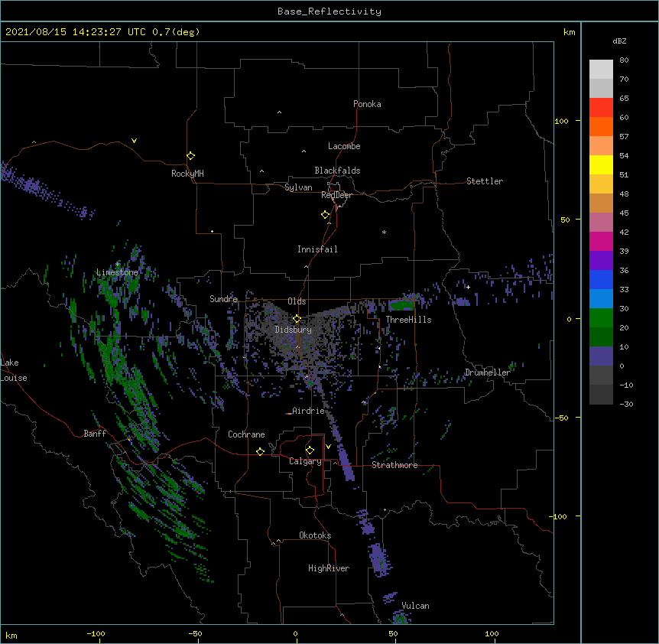Click the Banff label

click(95, 434)
